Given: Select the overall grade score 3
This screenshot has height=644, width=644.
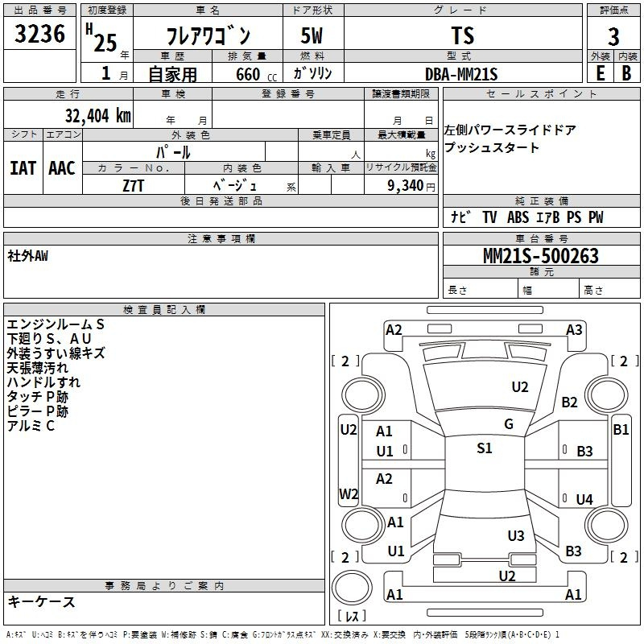Looking at the screenshot, I should click(x=613, y=36).
